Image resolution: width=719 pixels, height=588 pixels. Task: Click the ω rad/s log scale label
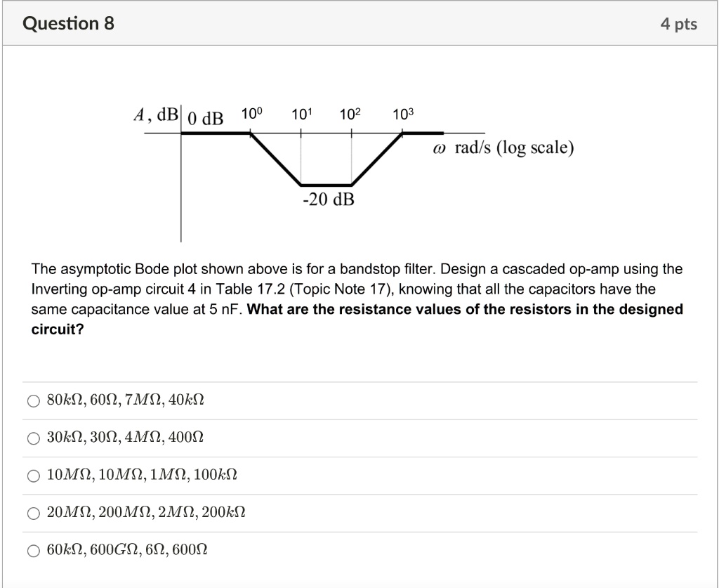pyautogui.click(x=503, y=147)
